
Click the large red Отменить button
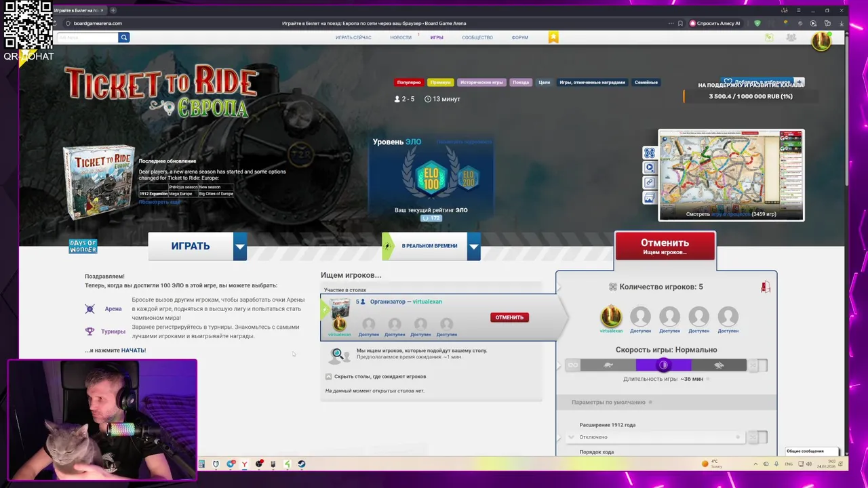tap(665, 246)
